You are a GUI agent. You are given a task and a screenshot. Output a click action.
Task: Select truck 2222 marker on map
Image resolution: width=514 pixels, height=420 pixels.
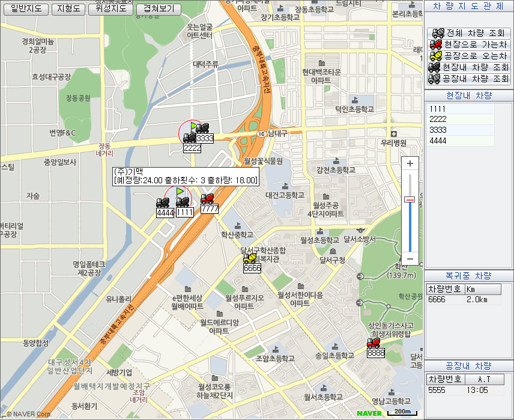[x=189, y=139]
